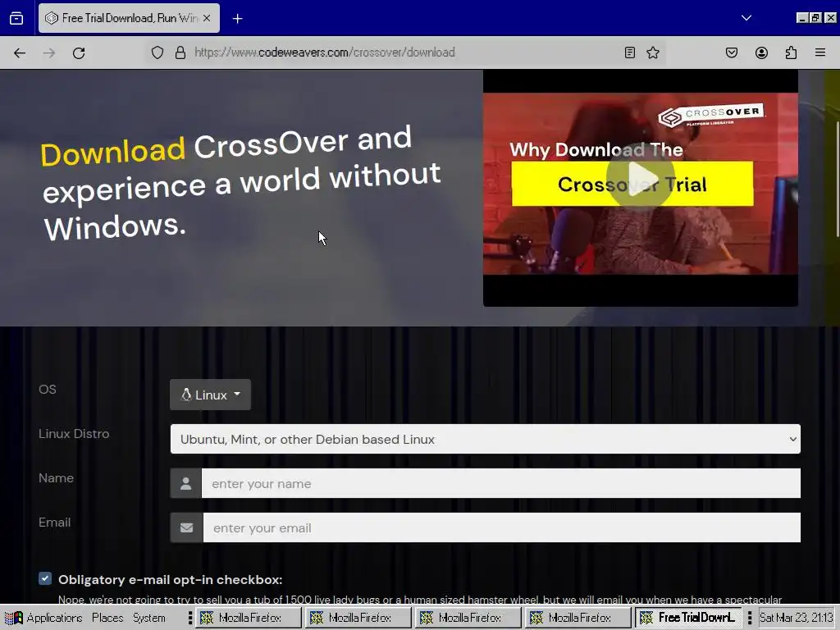This screenshot has width=840, height=630.
Task: Click the OS field label
Action: click(x=47, y=390)
